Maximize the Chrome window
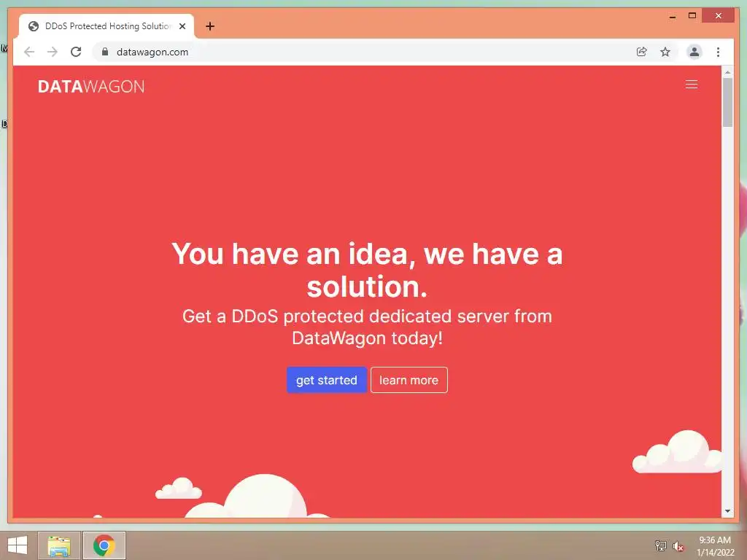This screenshot has height=560, width=747. (x=692, y=16)
